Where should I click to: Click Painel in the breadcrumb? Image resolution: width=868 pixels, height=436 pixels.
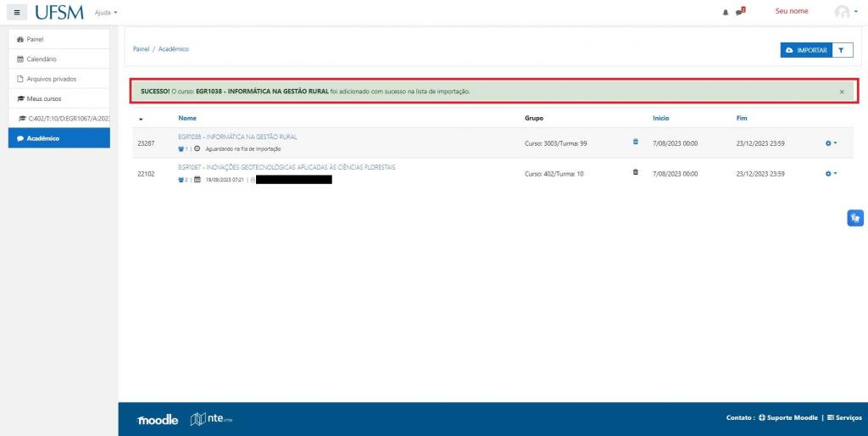(142, 49)
